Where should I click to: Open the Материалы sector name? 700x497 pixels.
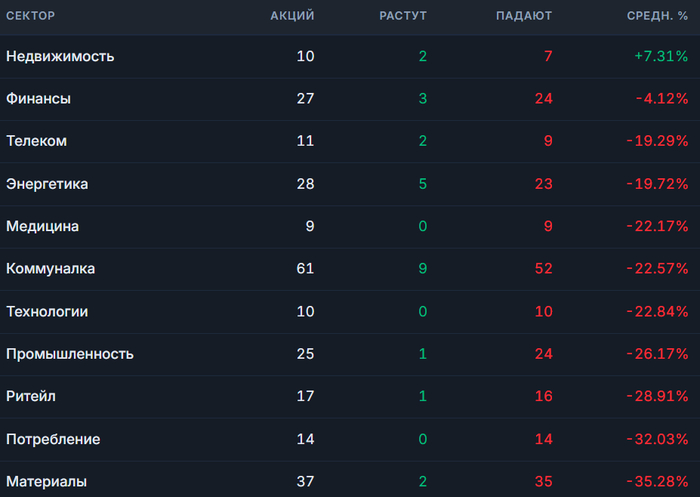[46, 482]
